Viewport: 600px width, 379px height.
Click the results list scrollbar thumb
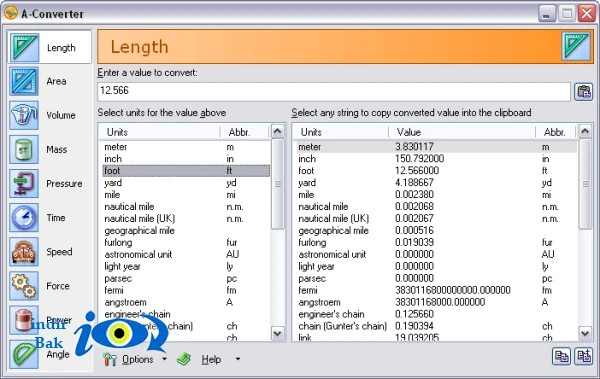pyautogui.click(x=585, y=184)
